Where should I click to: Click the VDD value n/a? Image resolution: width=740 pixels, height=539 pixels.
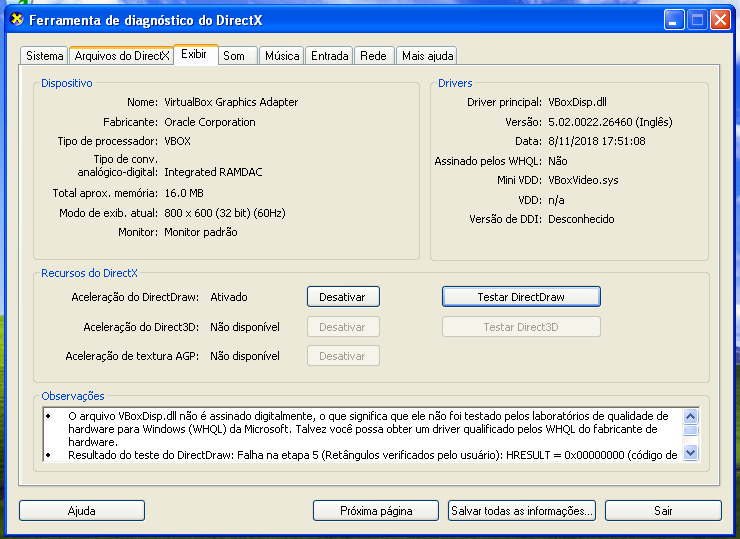pyautogui.click(x=556, y=200)
